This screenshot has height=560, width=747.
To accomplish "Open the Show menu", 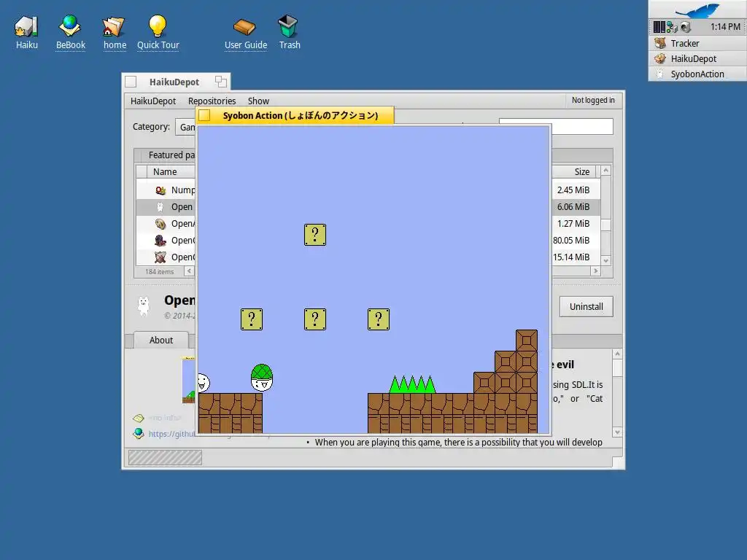I will pos(258,101).
